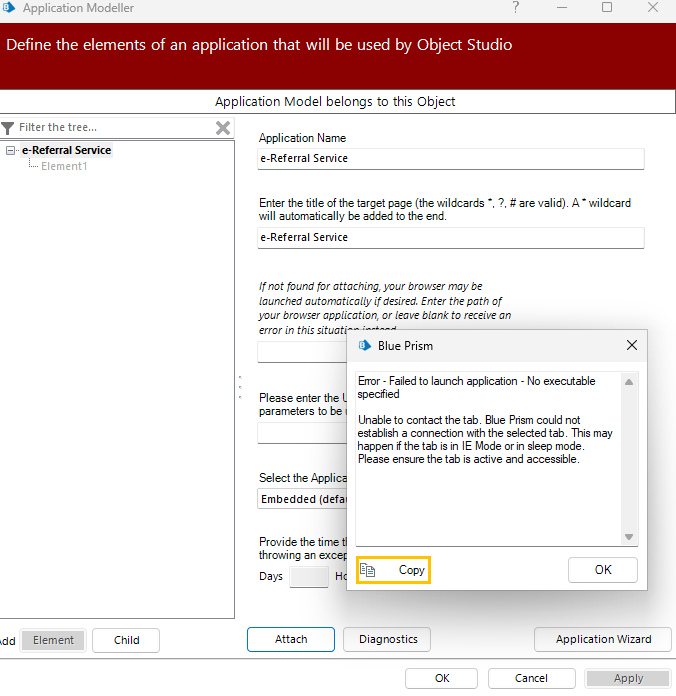Viewport: 676px width, 696px height.
Task: Select Element1 in the tree
Action: coord(64,166)
